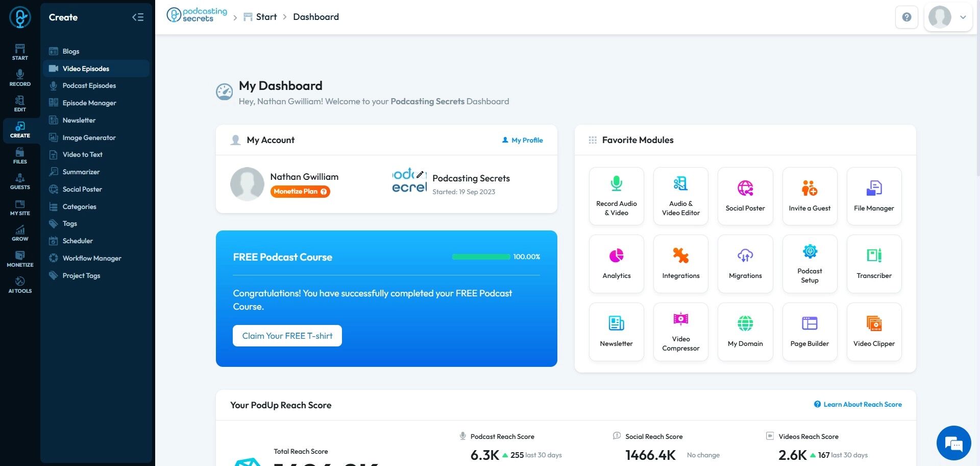Open the Record Audio & Video module
Viewport: 980px width, 466px height.
tap(616, 196)
